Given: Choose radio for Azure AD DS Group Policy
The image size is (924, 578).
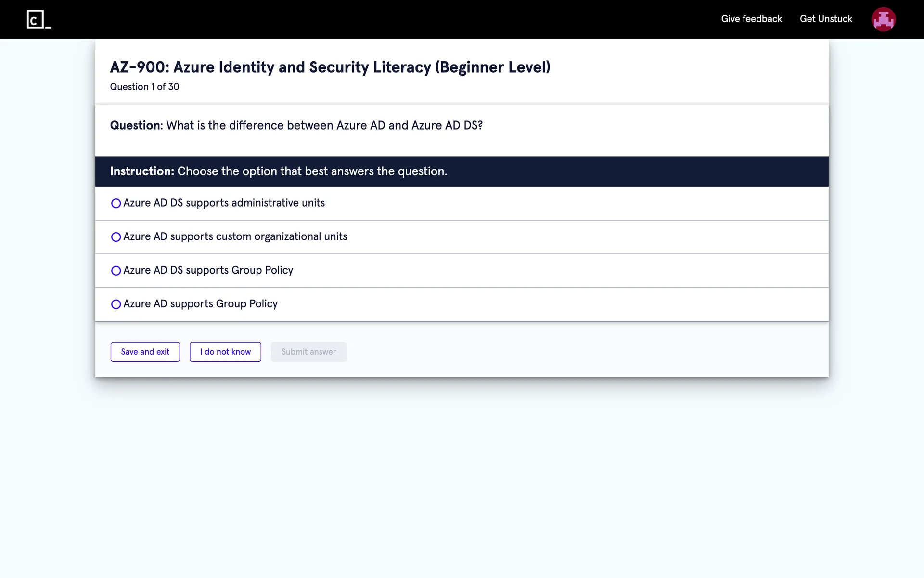Looking at the screenshot, I should tap(116, 271).
